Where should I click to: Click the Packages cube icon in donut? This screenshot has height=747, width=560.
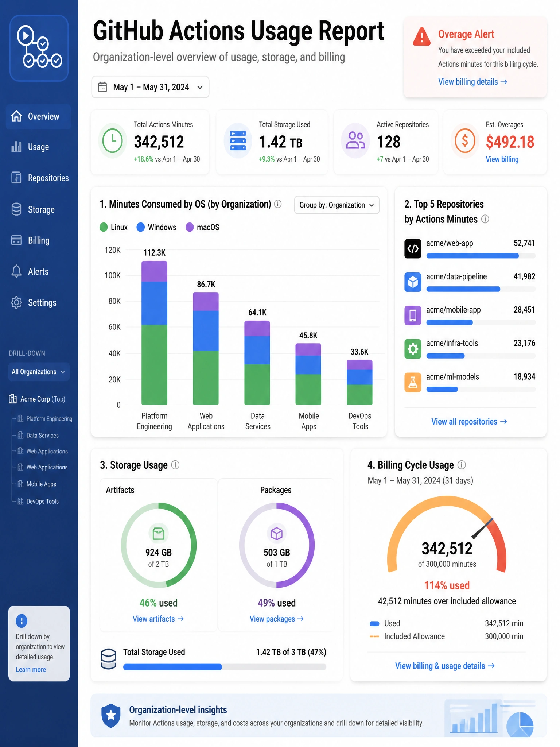277,533
